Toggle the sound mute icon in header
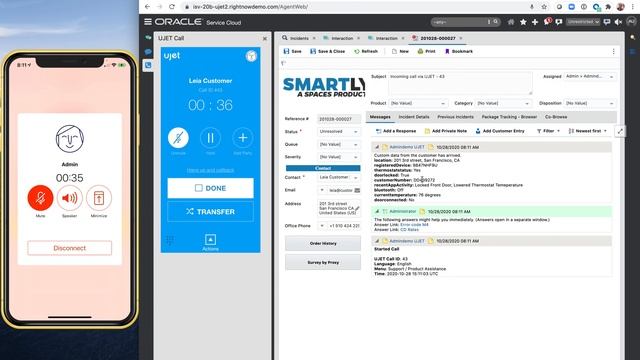 (x=618, y=22)
